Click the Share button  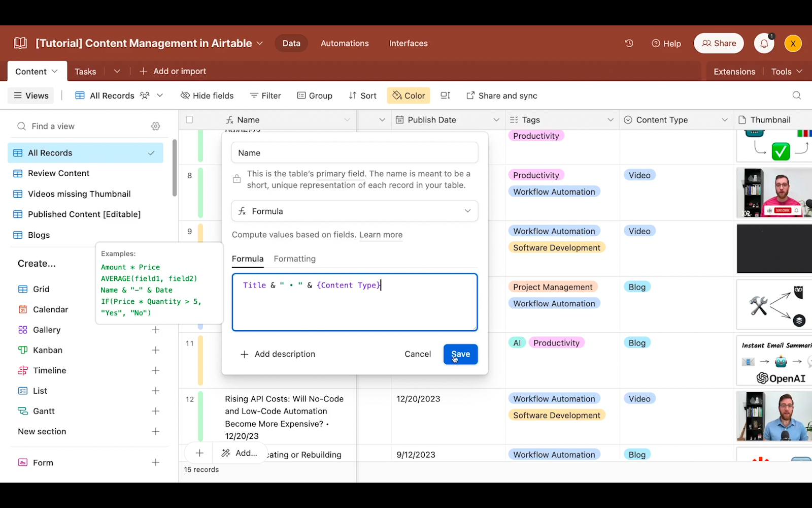coord(719,43)
